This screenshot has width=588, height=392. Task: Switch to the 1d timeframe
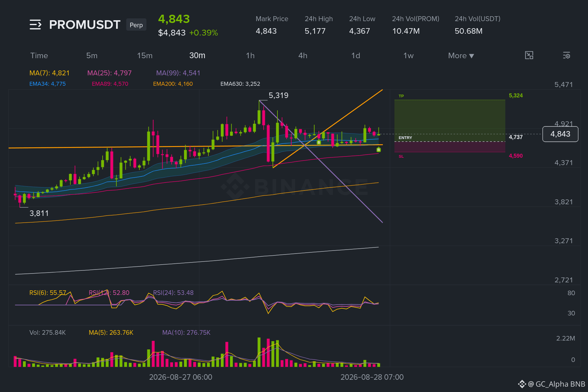356,56
